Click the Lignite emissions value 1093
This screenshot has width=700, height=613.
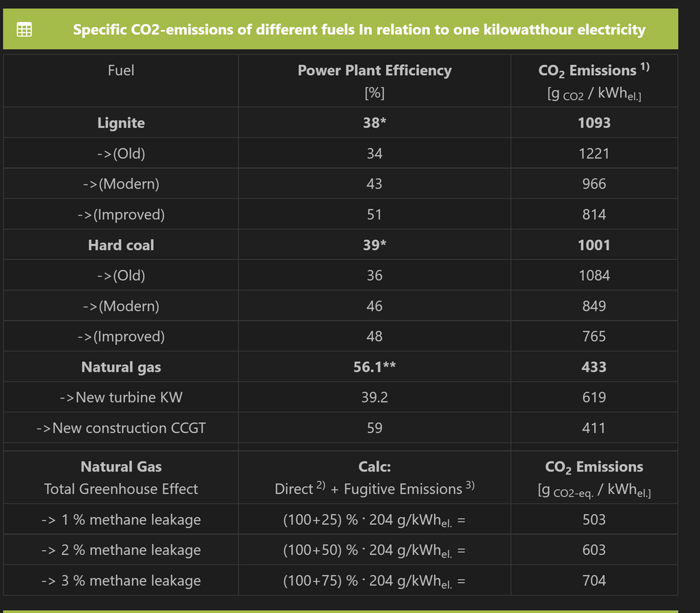pos(593,123)
